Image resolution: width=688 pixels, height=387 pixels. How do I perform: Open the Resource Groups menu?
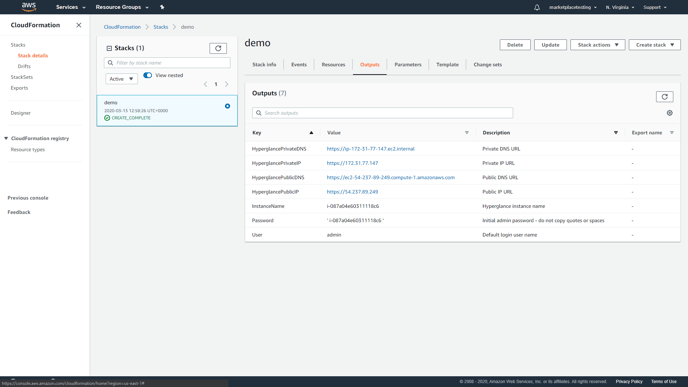[122, 7]
